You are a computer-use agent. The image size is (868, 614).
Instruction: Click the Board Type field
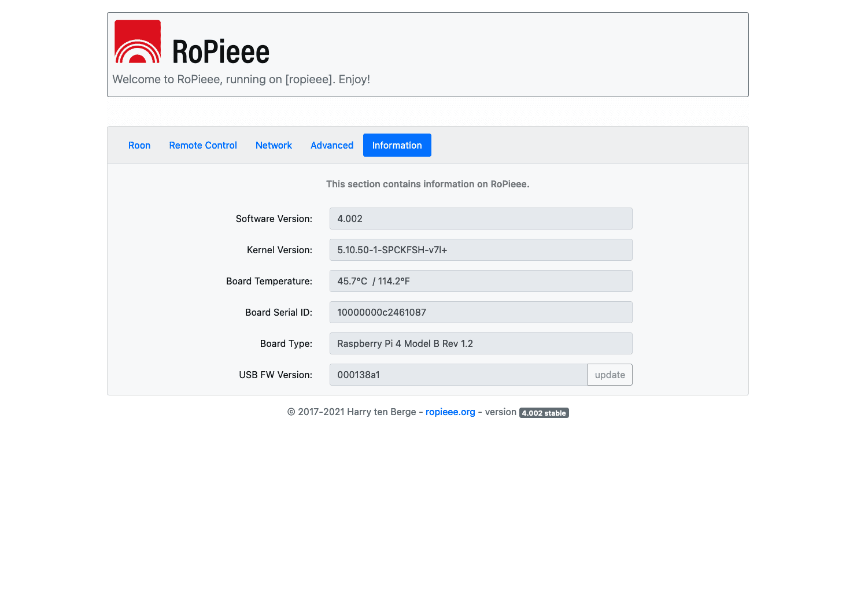pyautogui.click(x=481, y=343)
